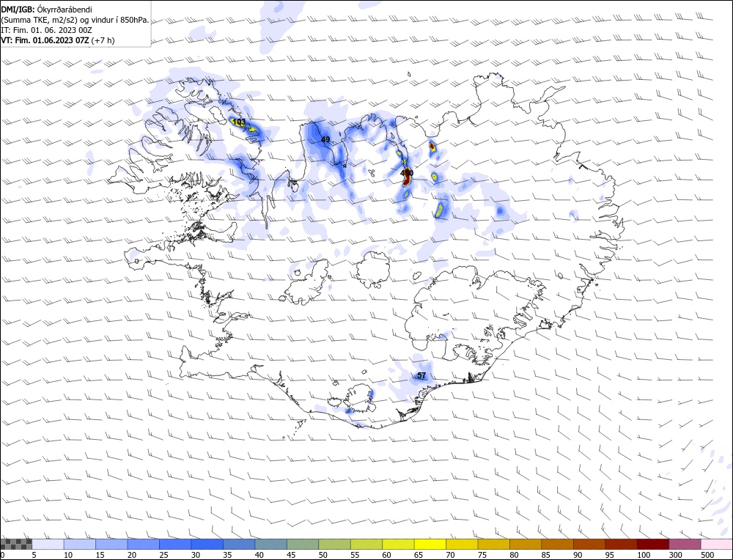Choose the olive swatch between 50 and 55
The width and height of the screenshot is (733, 560).
pos(334,544)
